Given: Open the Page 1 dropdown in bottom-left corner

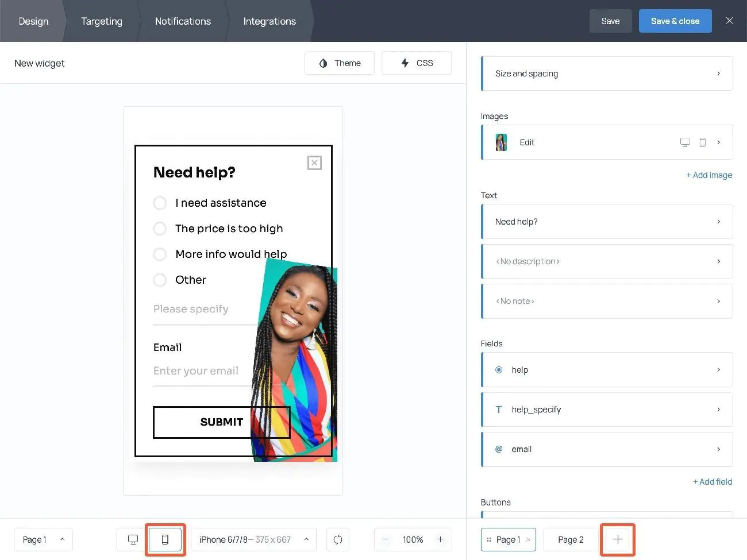Looking at the screenshot, I should click(x=43, y=539).
